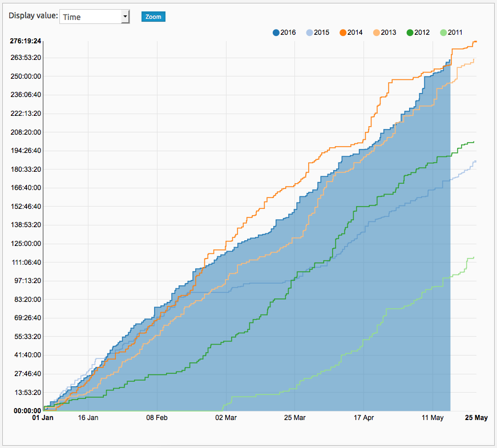497x448 pixels.
Task: Click the 276:19:24 maximum y-axis label
Action: (x=25, y=41)
